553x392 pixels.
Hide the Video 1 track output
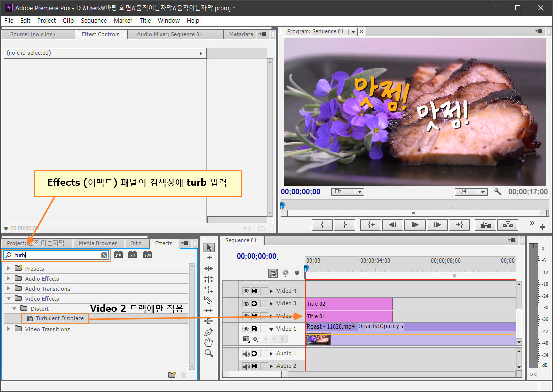(246, 329)
